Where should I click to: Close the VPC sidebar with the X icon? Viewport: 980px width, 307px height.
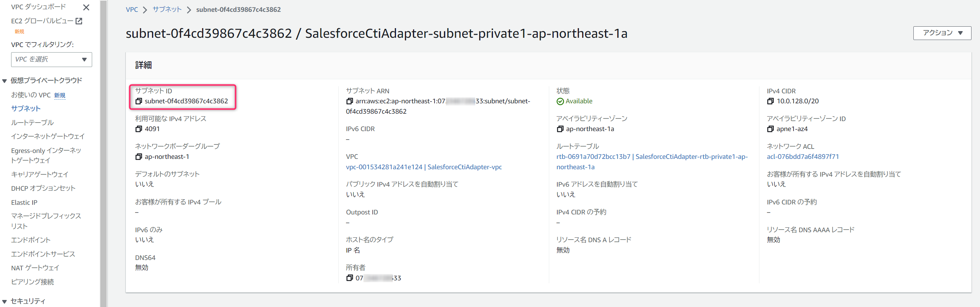(86, 7)
